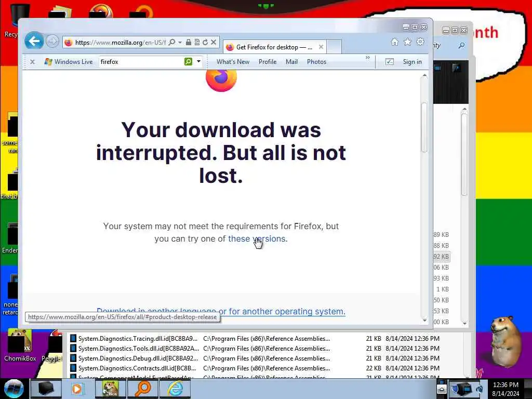Show hidden tray icons with the arrow

point(442,389)
